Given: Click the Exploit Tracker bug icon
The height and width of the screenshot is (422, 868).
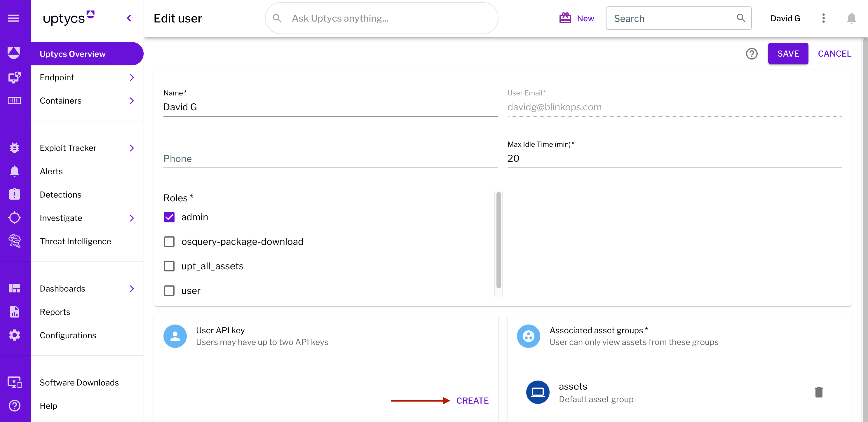Looking at the screenshot, I should [x=15, y=148].
